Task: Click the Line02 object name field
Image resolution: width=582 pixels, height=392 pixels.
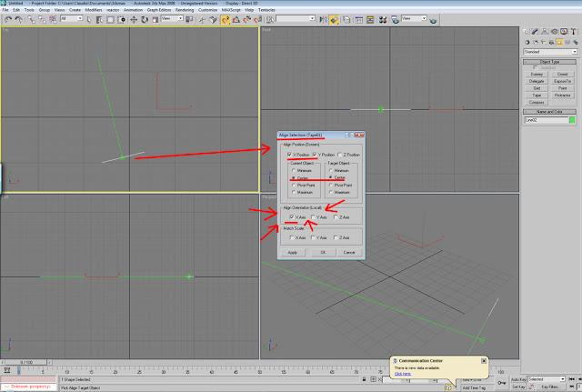Action: pos(547,120)
